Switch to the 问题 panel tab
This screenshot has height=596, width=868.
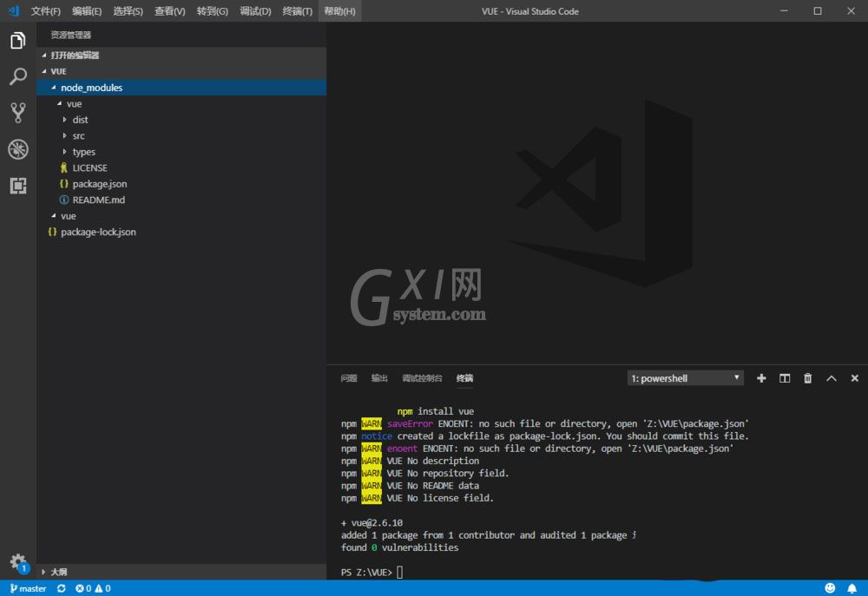pos(349,378)
